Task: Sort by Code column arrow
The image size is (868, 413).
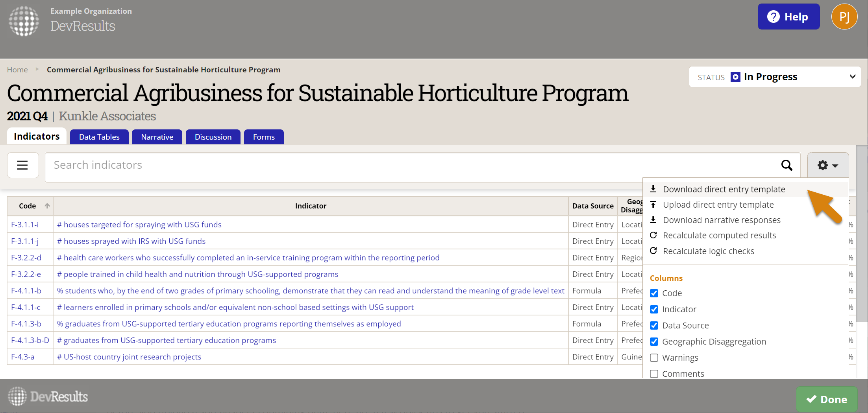Action: point(47,206)
